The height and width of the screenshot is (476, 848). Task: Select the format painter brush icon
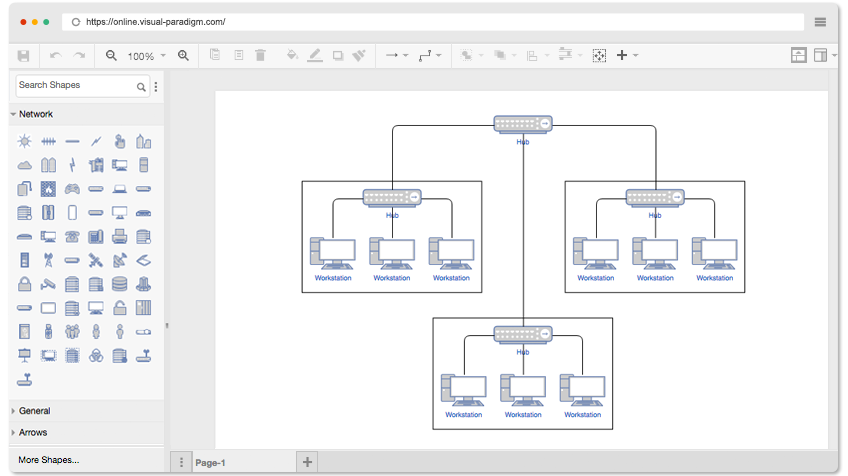point(359,55)
